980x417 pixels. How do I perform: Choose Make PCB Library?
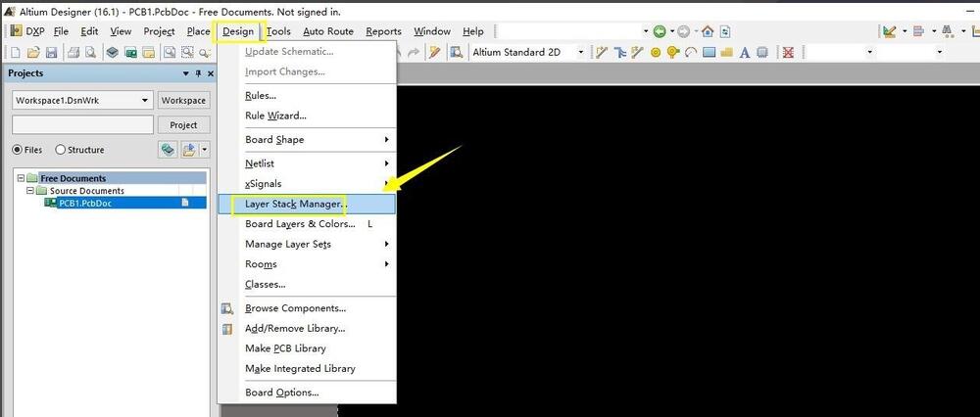pyautogui.click(x=306, y=348)
